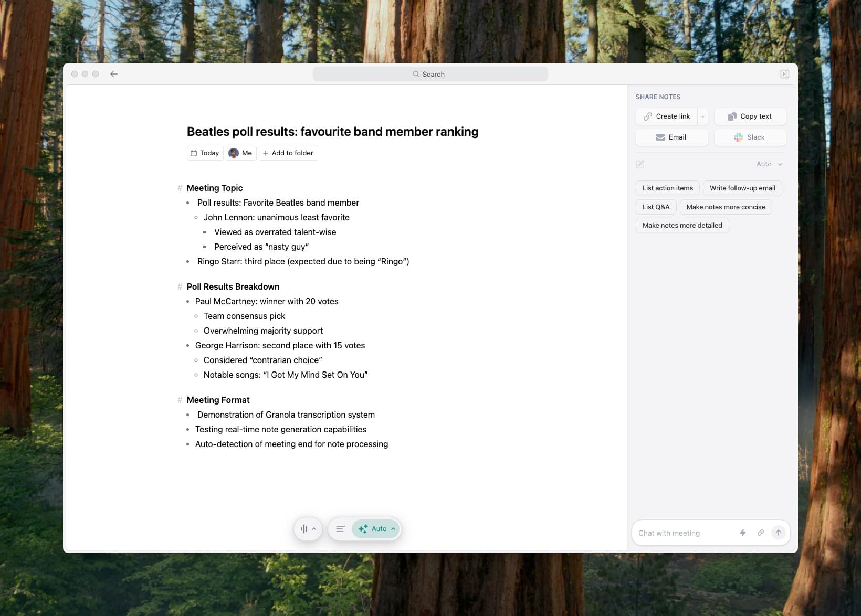The image size is (861, 616).
Task: Click the send arrow button in chat
Action: [x=779, y=533]
